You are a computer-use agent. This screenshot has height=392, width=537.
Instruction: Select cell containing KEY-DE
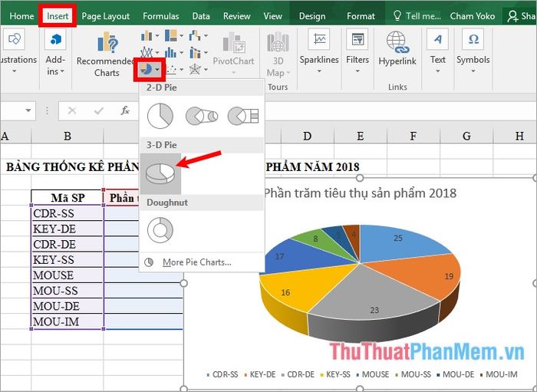[x=68, y=229]
